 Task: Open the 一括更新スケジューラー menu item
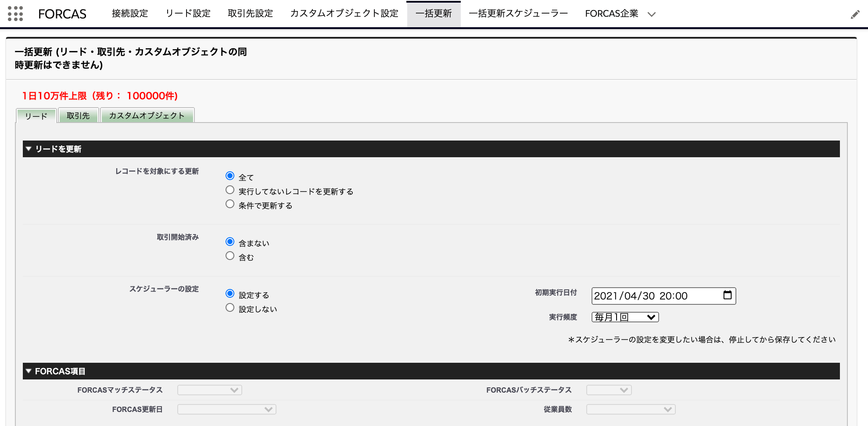[518, 14]
